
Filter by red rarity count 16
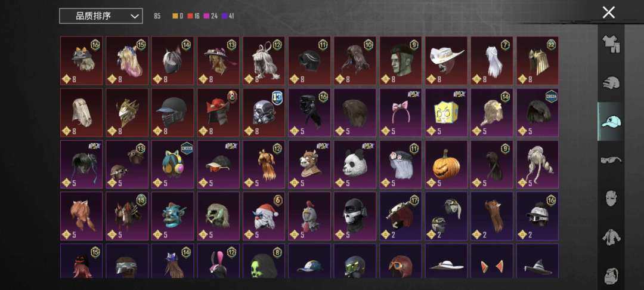pos(193,17)
